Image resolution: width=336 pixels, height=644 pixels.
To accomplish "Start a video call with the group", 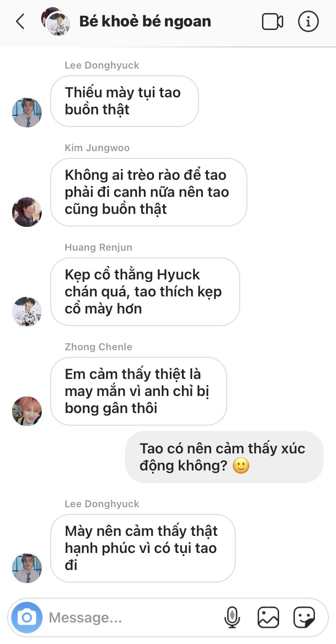I will point(272,22).
